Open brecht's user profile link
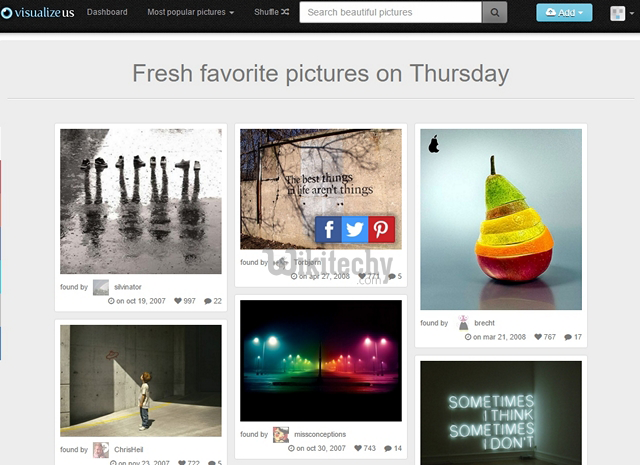 pos(484,323)
